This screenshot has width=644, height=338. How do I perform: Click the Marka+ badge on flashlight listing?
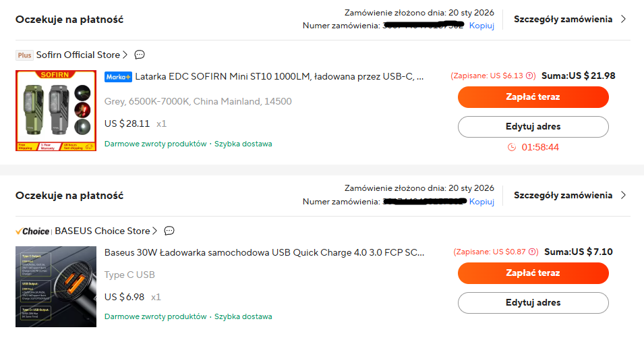click(x=119, y=77)
